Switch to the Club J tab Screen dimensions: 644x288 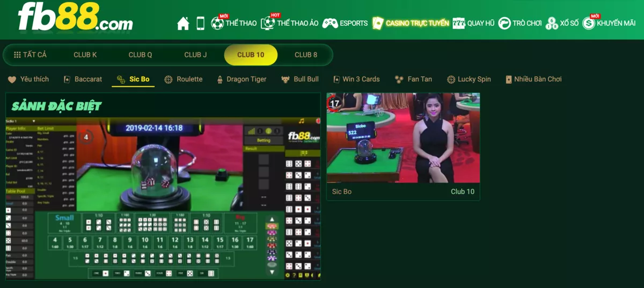pos(195,55)
